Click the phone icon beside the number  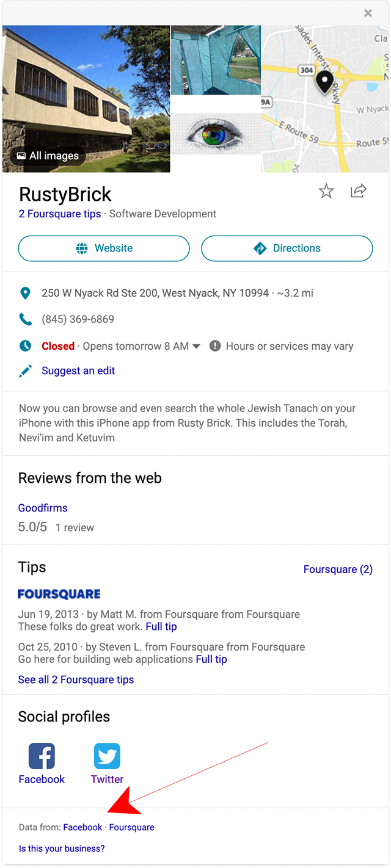[25, 319]
